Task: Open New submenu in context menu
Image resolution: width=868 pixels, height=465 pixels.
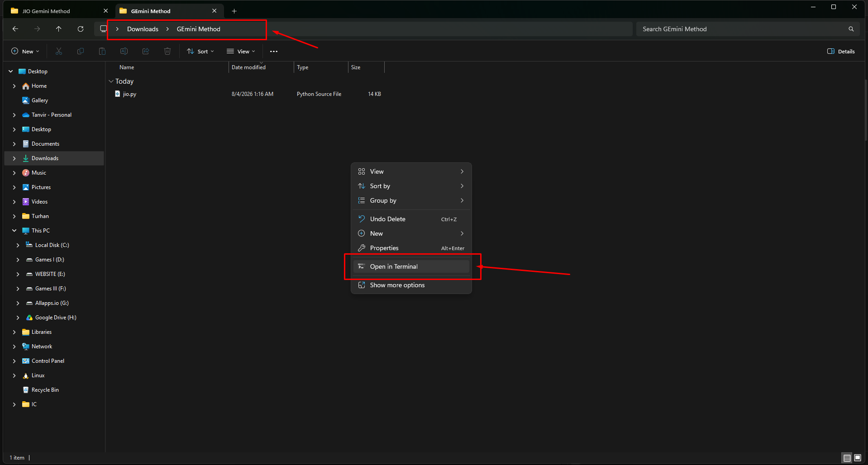Action: click(411, 233)
